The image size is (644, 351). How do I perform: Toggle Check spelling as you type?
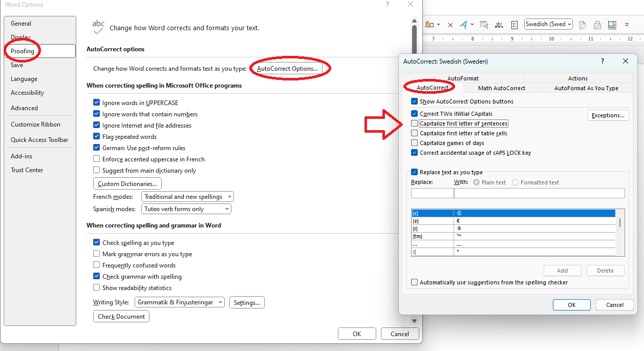click(97, 243)
